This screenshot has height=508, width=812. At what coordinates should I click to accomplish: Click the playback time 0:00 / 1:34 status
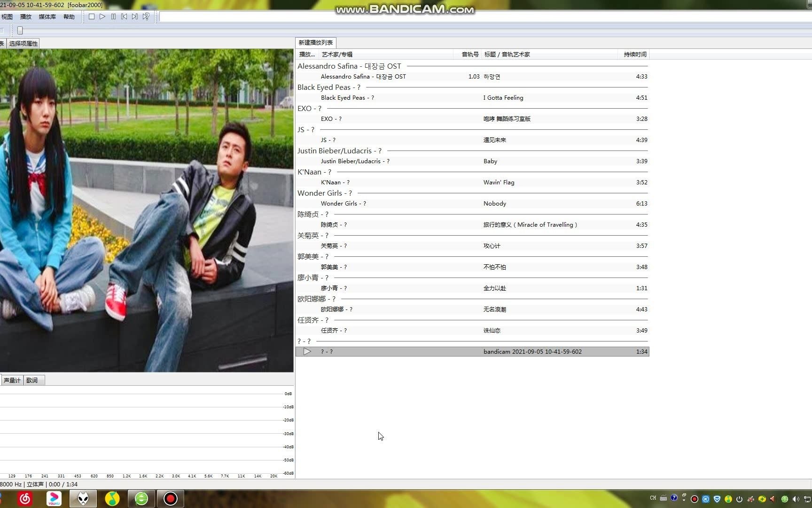tap(63, 484)
